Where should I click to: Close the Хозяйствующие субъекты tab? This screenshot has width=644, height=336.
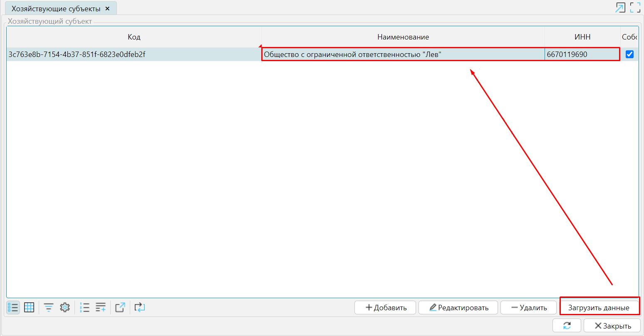coord(107,9)
